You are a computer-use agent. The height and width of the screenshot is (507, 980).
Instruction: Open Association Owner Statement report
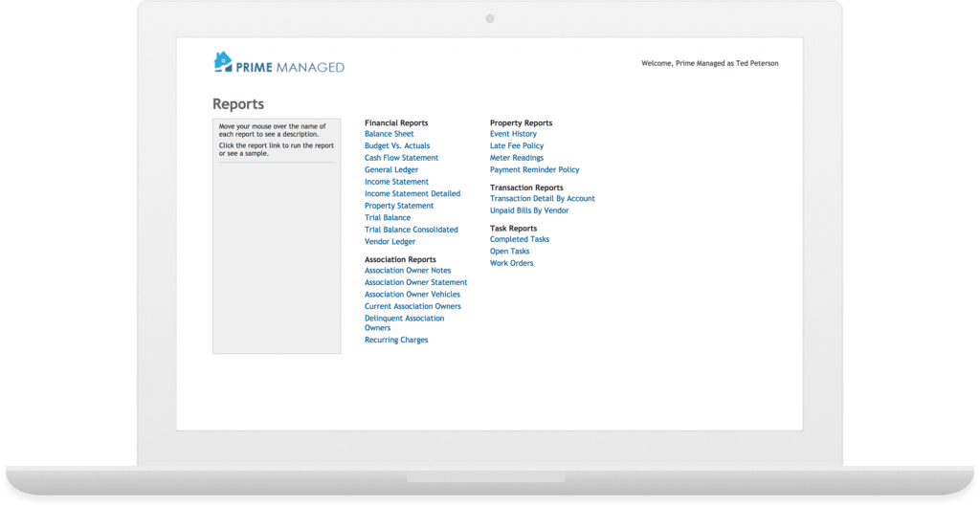click(x=416, y=282)
